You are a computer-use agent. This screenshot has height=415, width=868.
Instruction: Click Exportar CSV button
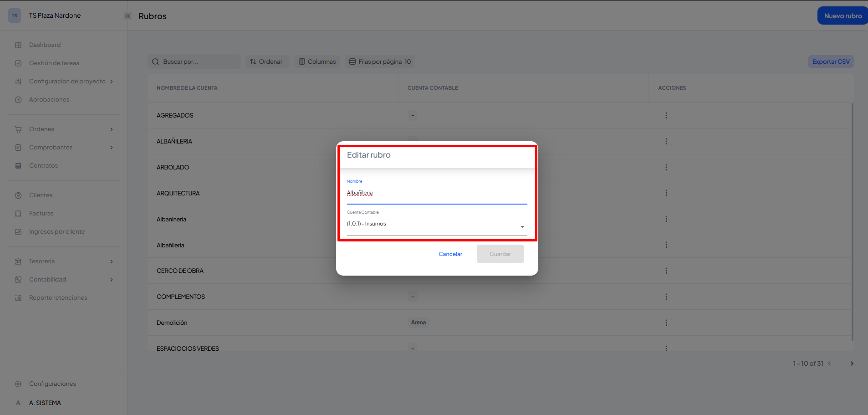click(831, 62)
